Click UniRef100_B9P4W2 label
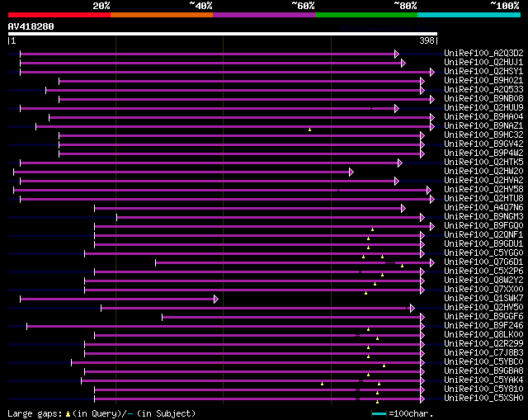The width and height of the screenshot is (528, 420). [x=483, y=153]
